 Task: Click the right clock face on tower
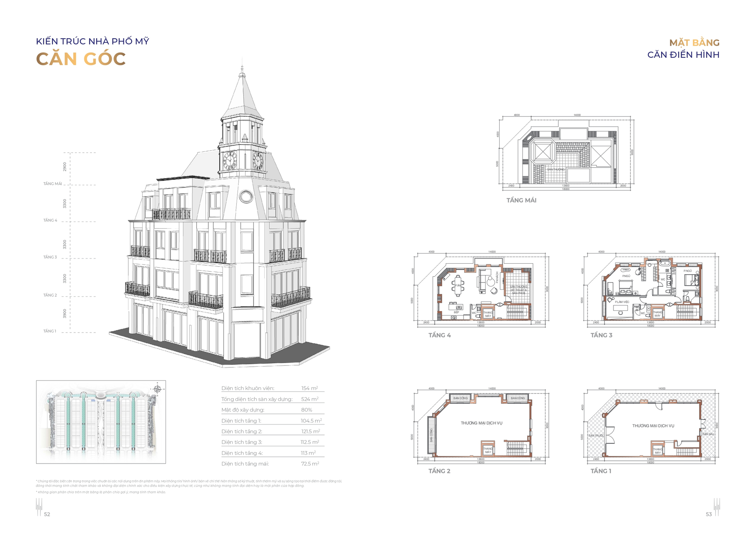point(258,161)
